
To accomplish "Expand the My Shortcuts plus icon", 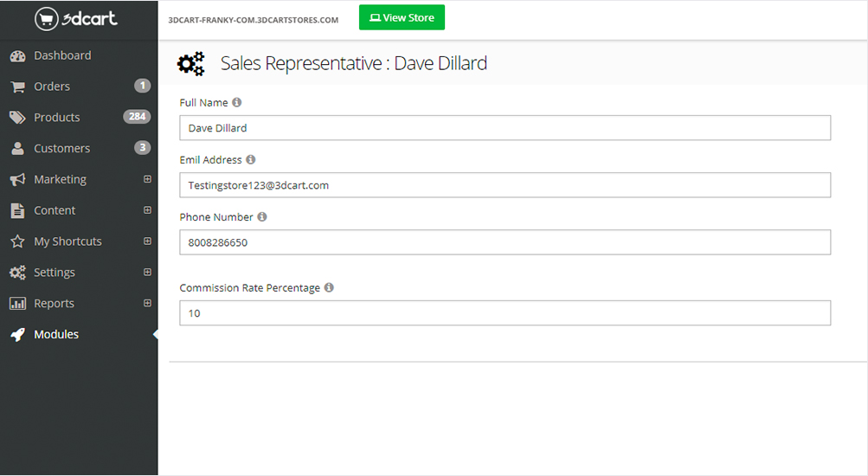I will 147,241.
